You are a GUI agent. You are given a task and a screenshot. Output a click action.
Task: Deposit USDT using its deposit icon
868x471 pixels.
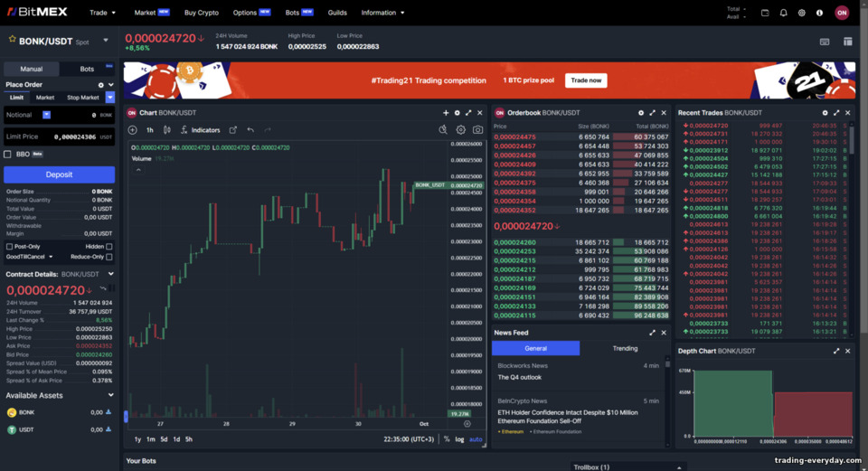108,429
